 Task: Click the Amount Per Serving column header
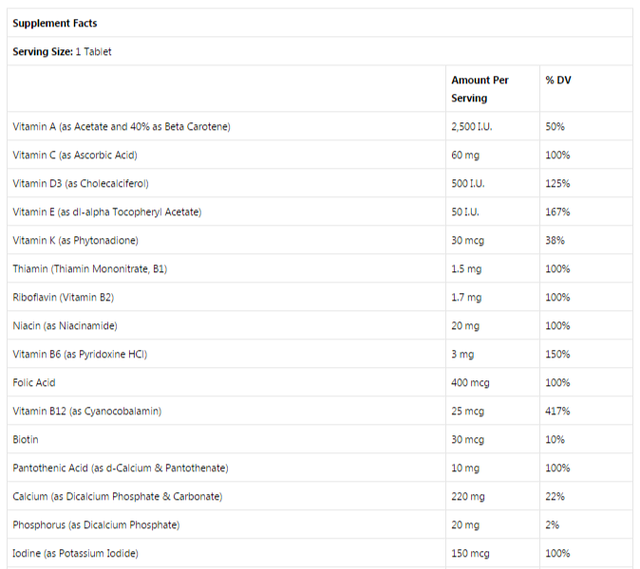click(479, 88)
